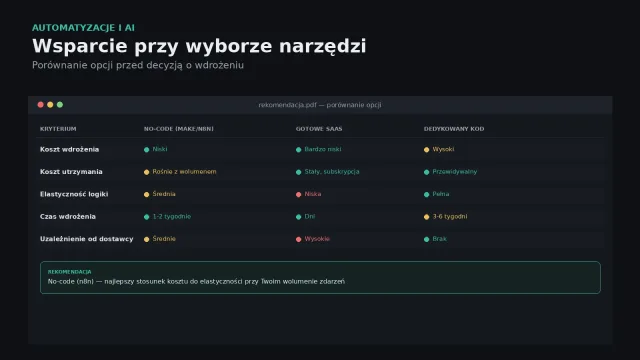Click the Pełna cell

pyautogui.click(x=441, y=194)
